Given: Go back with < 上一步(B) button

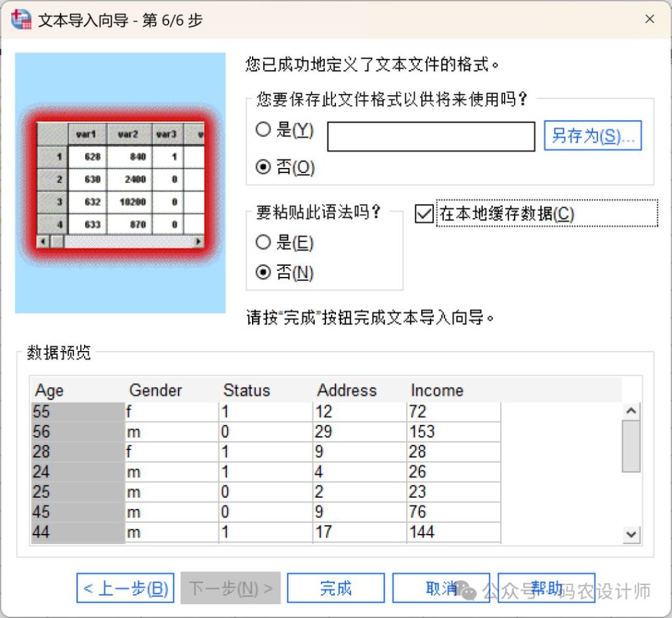Looking at the screenshot, I should [x=125, y=588].
